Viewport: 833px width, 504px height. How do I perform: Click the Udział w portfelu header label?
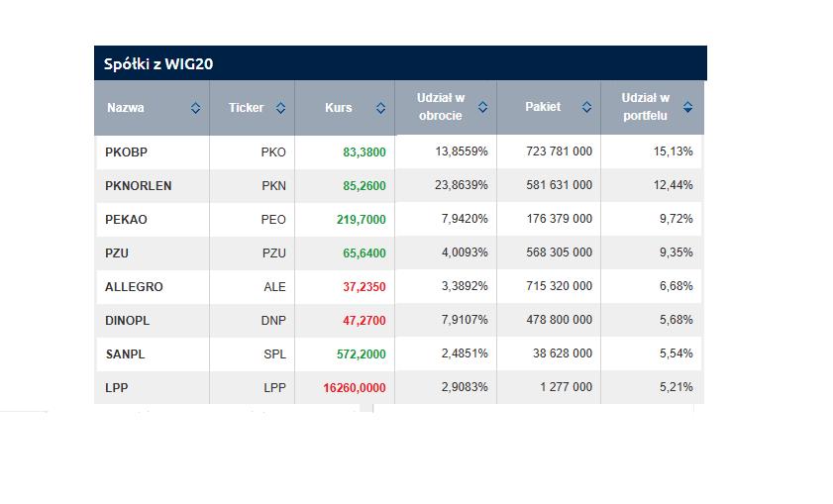coord(646,107)
